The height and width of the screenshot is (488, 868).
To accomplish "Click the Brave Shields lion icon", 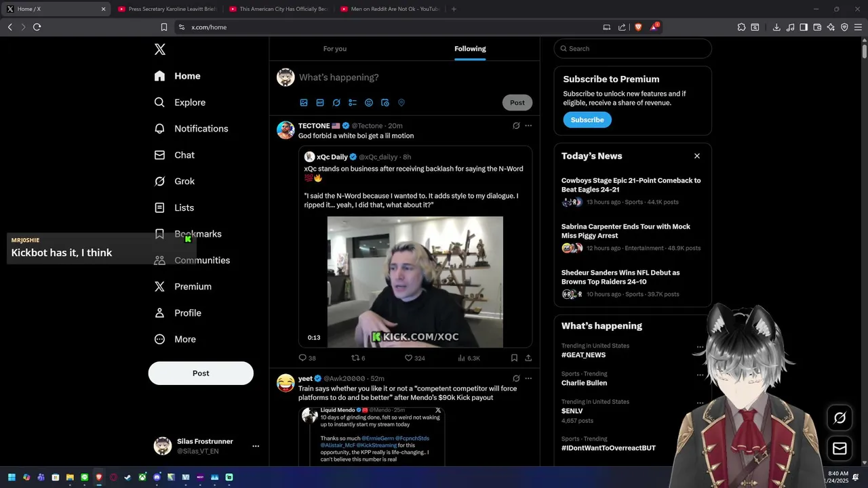I will pos(638,27).
